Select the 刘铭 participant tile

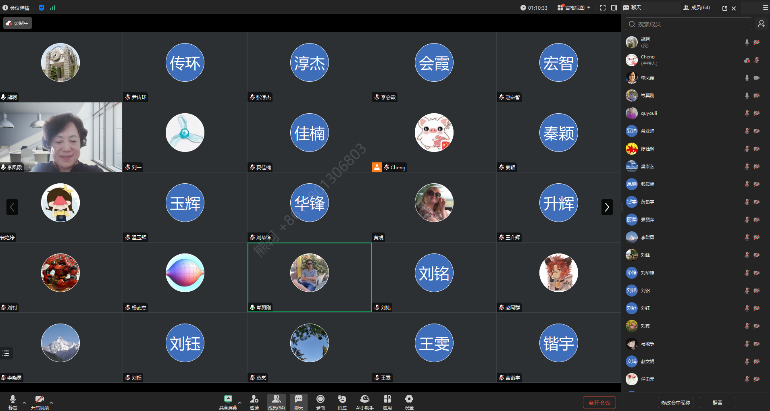point(434,273)
